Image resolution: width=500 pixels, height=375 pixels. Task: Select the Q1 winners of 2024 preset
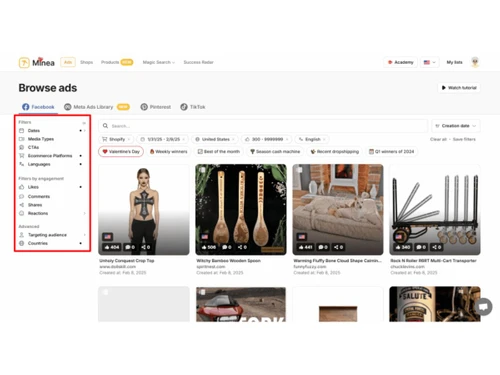coord(392,151)
